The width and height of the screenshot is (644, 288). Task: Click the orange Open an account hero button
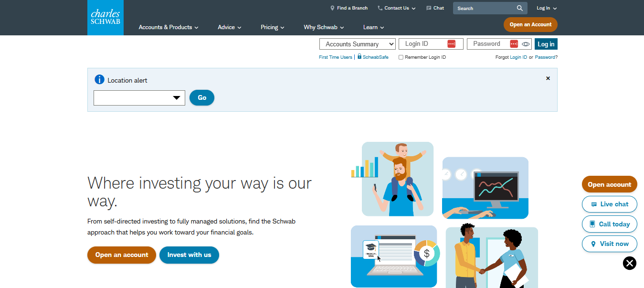tap(122, 255)
